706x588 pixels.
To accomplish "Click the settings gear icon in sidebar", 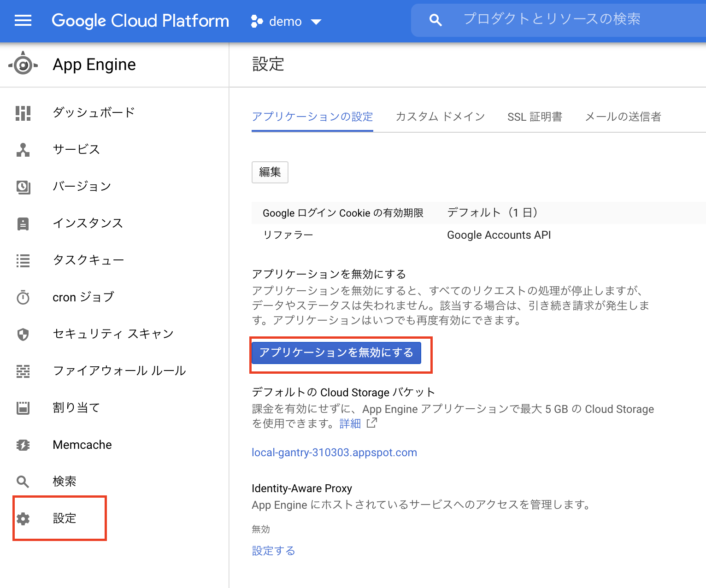I will pyautogui.click(x=23, y=518).
